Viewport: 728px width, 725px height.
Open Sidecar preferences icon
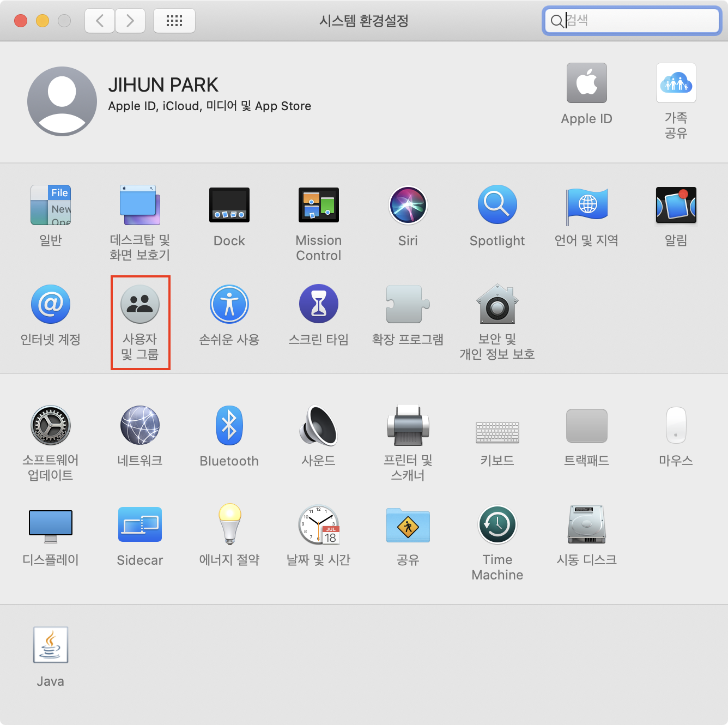(140, 524)
